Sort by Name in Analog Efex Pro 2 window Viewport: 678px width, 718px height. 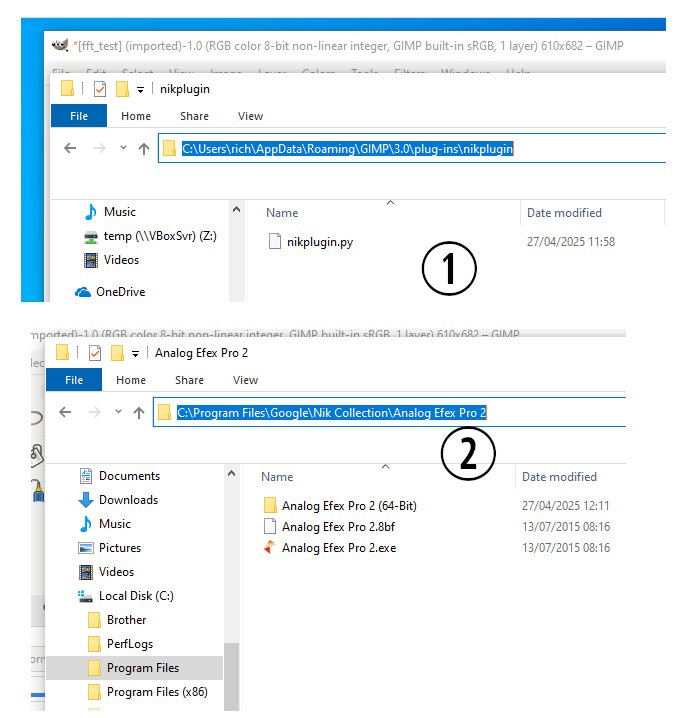pos(277,476)
